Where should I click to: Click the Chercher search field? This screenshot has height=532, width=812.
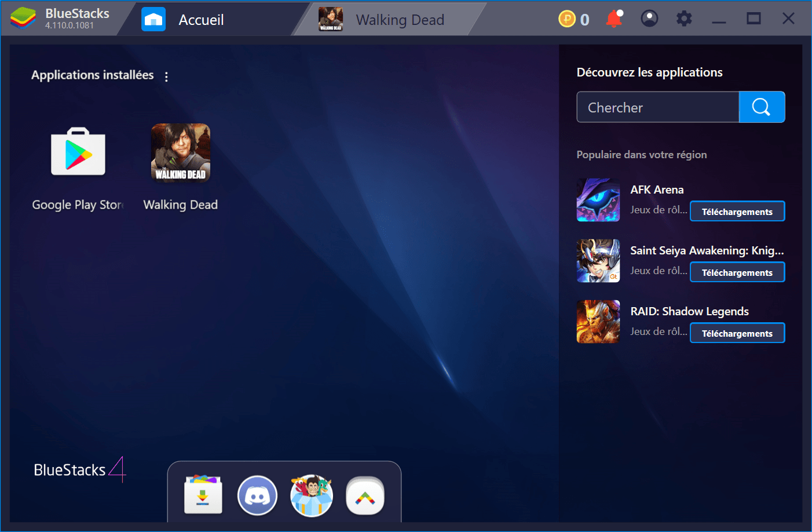tap(658, 107)
